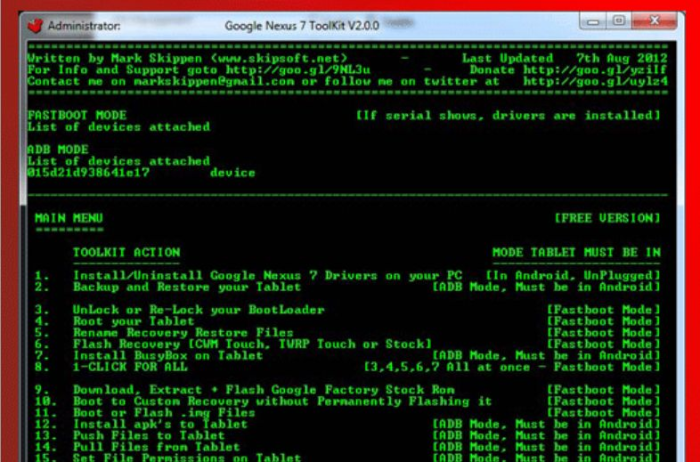700x462 pixels.
Task: Close the Nexus 7 ToolKit window
Action: (654, 21)
